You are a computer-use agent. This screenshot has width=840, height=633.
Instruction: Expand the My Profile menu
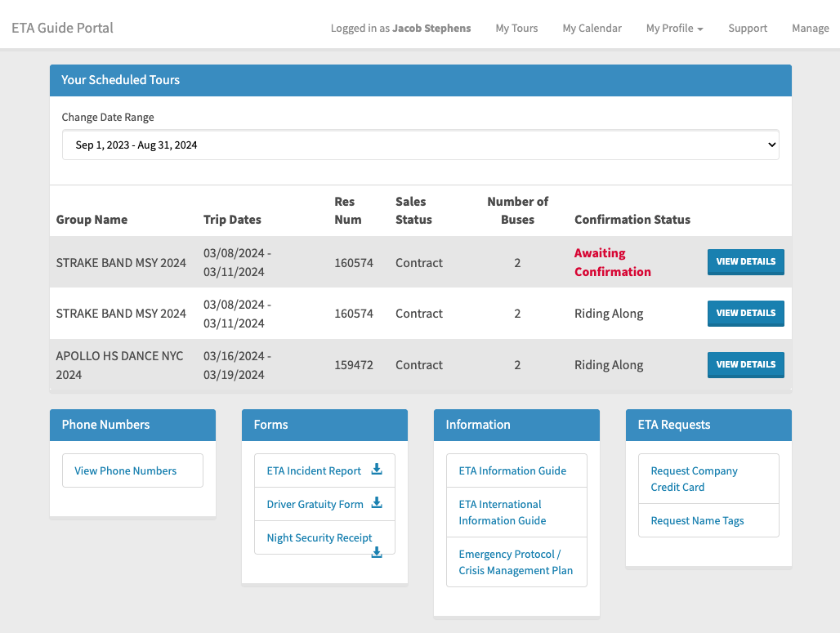[673, 28]
